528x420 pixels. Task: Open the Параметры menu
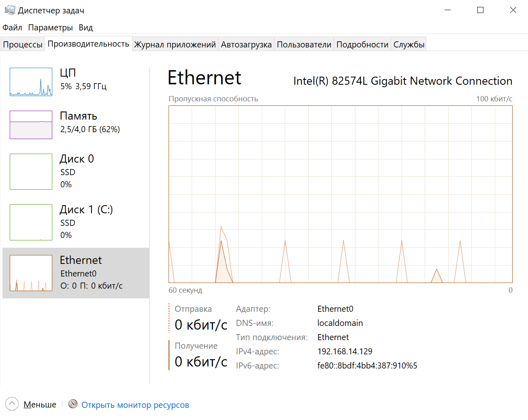point(50,28)
